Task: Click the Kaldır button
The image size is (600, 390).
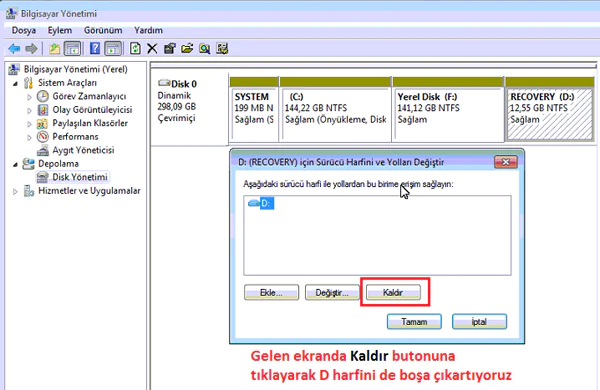Action: [x=393, y=293]
